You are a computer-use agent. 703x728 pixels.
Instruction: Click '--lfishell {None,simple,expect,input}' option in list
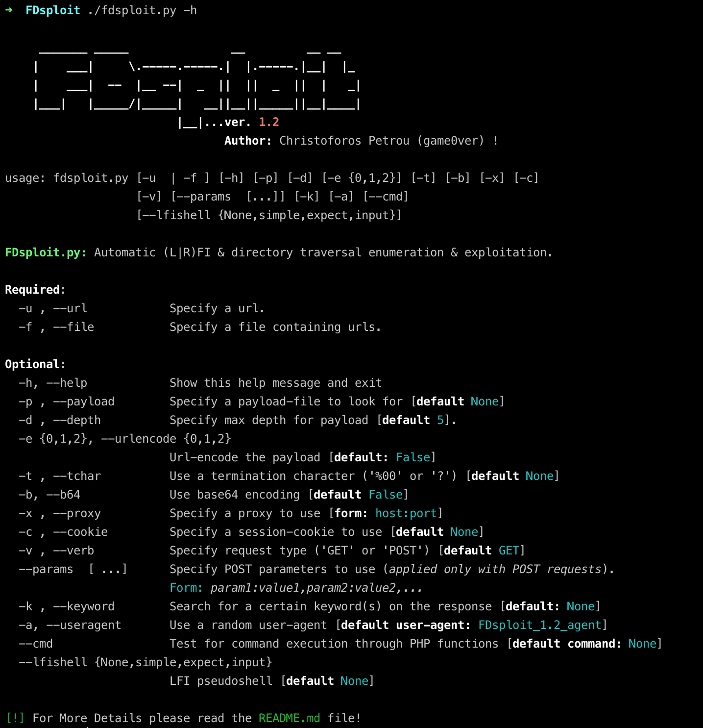145,662
